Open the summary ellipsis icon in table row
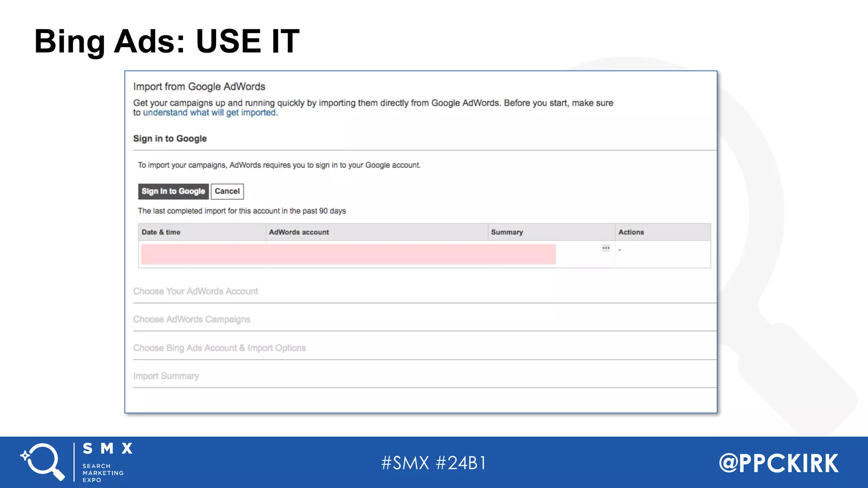868x488 pixels. coord(606,248)
